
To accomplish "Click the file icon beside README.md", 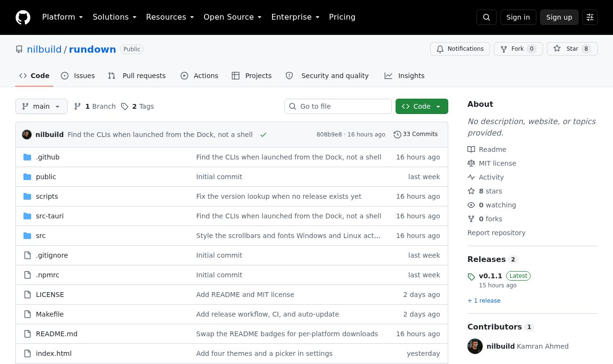I will click(x=27, y=334).
